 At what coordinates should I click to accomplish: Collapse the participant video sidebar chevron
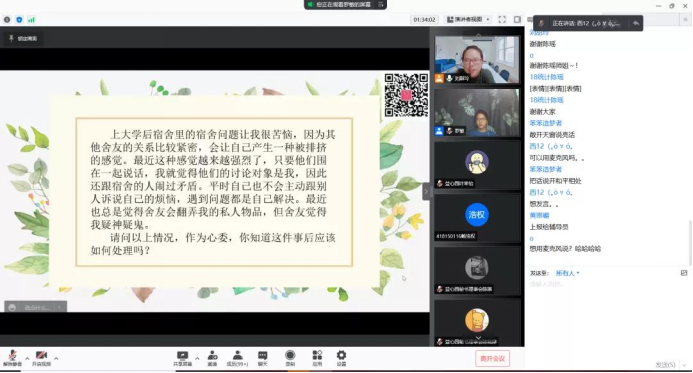tap(426, 191)
